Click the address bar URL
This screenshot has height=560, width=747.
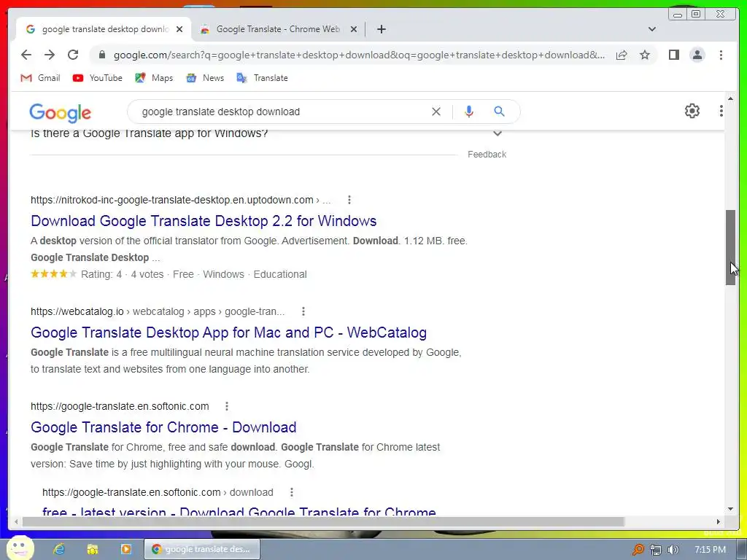[360, 55]
